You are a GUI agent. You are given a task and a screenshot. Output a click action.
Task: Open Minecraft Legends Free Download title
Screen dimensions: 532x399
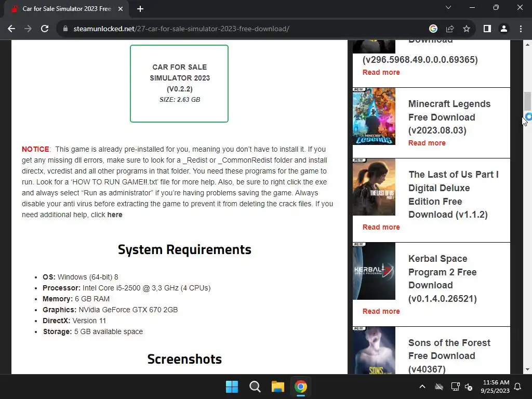click(x=449, y=117)
